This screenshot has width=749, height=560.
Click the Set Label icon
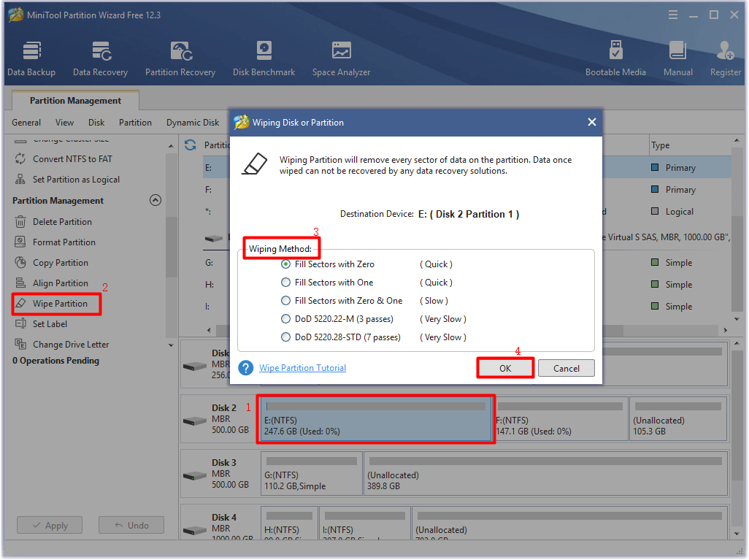[20, 324]
